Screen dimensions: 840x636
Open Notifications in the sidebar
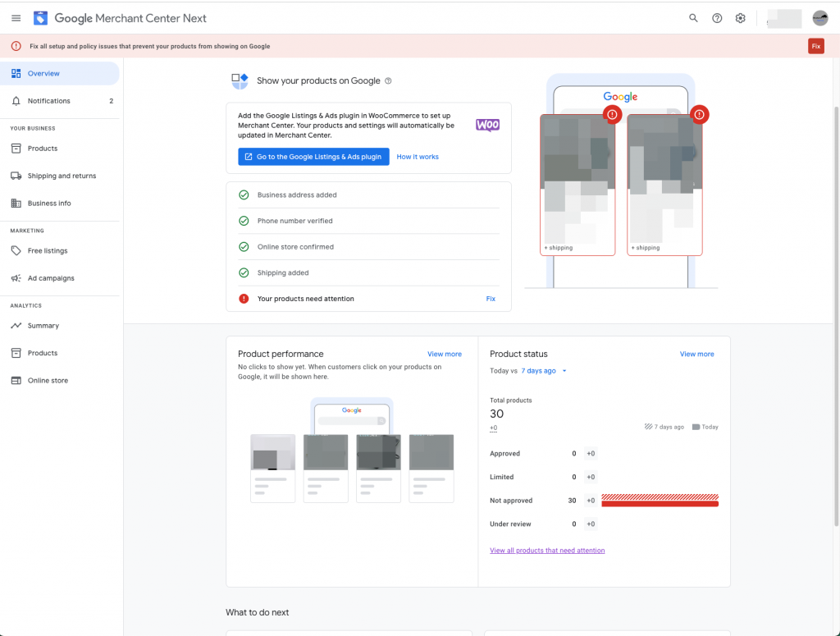59,101
